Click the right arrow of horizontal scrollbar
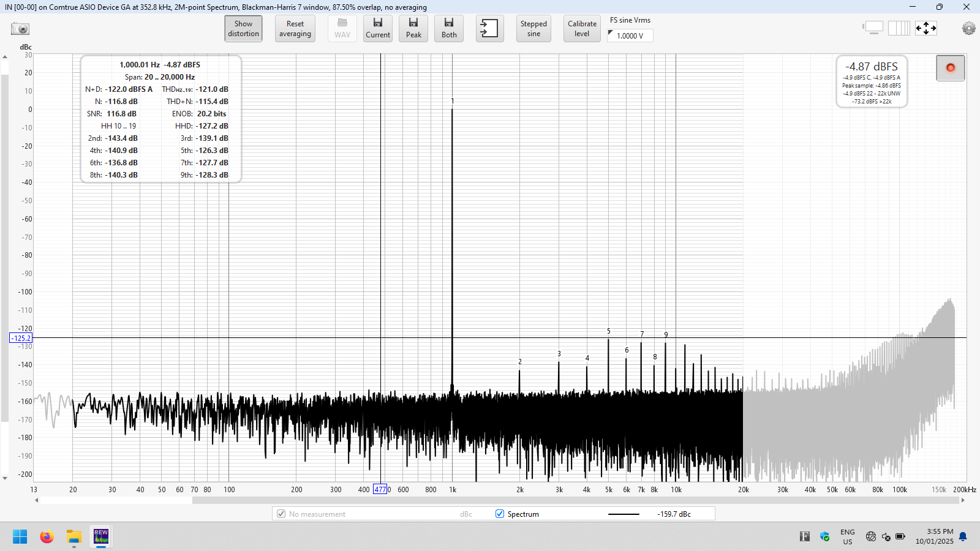The height and width of the screenshot is (551, 980). pyautogui.click(x=963, y=500)
